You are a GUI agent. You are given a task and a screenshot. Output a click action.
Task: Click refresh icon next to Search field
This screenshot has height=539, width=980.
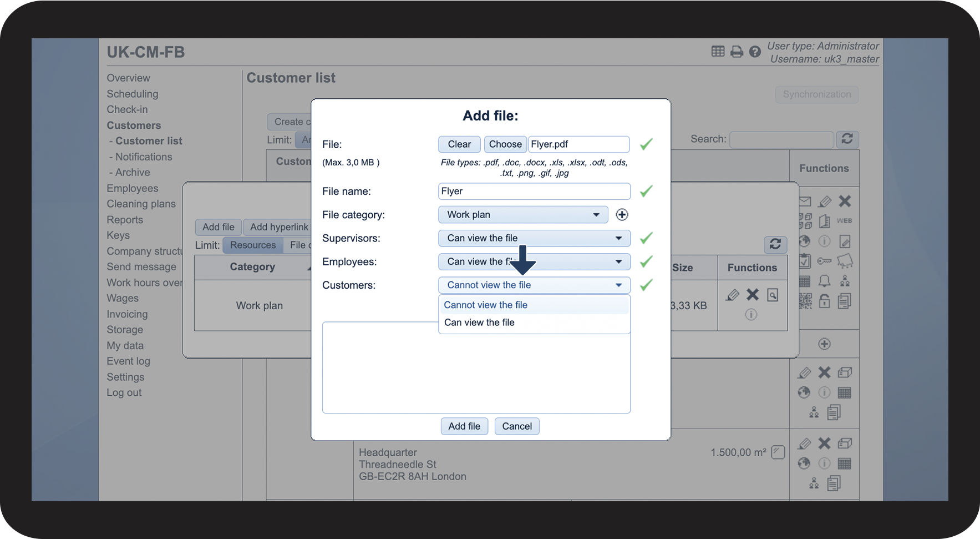[847, 139]
